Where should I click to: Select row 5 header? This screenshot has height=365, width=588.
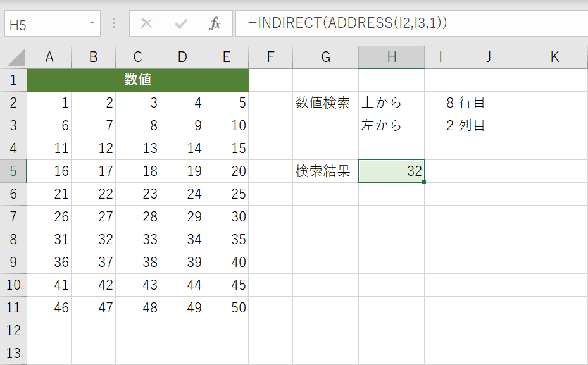click(x=13, y=171)
